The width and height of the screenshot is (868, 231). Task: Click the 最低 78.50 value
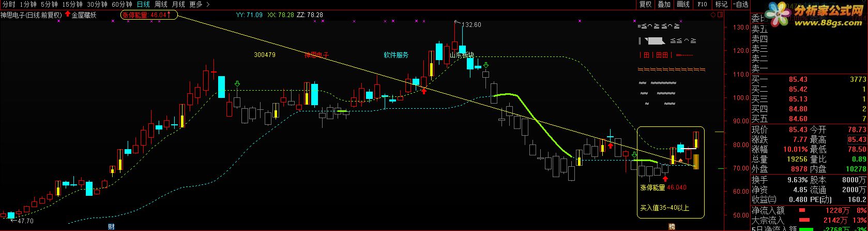pos(856,149)
